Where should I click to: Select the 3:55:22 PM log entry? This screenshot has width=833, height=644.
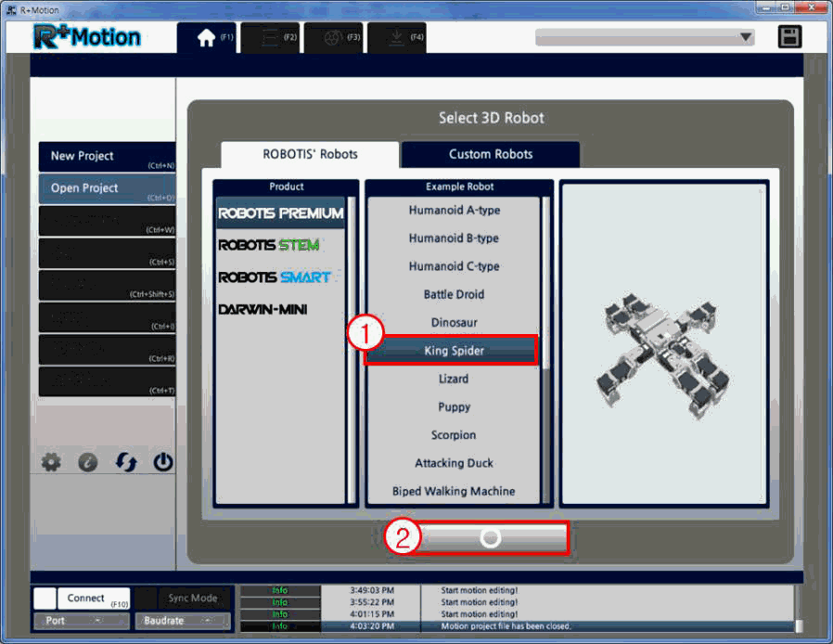pos(518,602)
